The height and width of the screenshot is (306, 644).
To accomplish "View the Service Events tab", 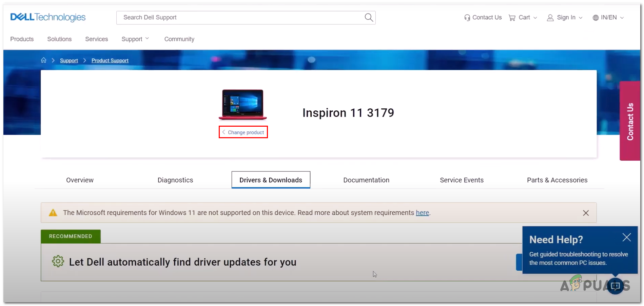I will (x=462, y=180).
